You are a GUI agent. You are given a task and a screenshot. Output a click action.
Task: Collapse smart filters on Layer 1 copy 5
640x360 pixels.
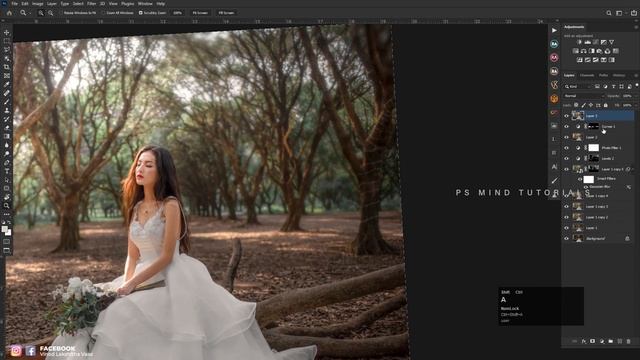(633, 169)
